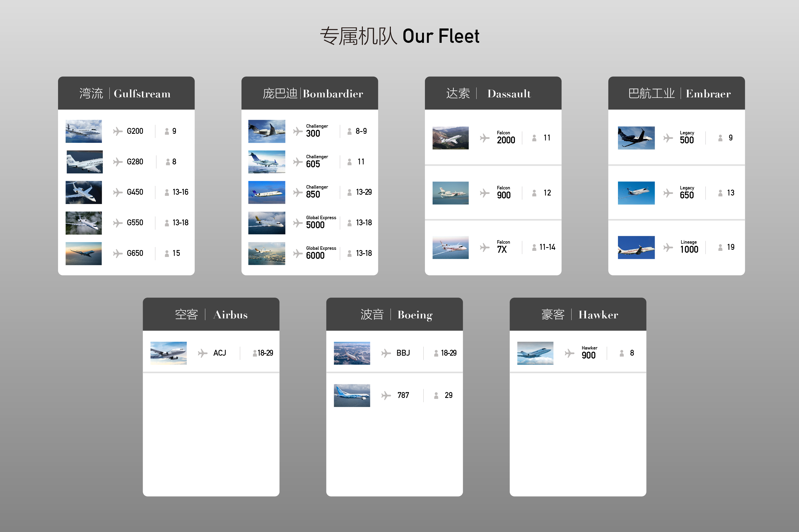The height and width of the screenshot is (532, 799).
Task: Click the airplane icon next to Challenger 300
Action: click(x=297, y=131)
